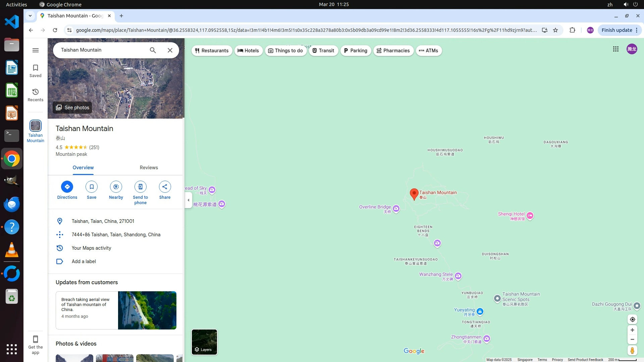This screenshot has width=644, height=362.
Task: Click the Show Your Location button
Action: click(632, 319)
